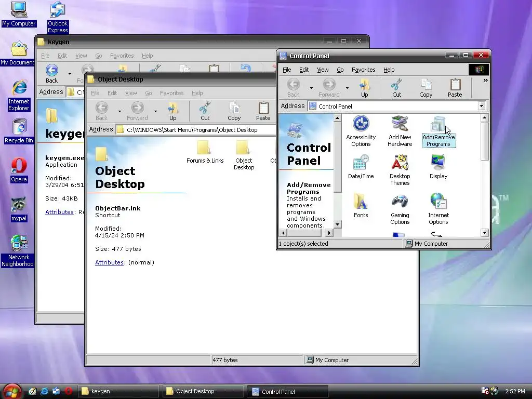
Task: Select My Computer desktop icon
Action: click(19, 14)
